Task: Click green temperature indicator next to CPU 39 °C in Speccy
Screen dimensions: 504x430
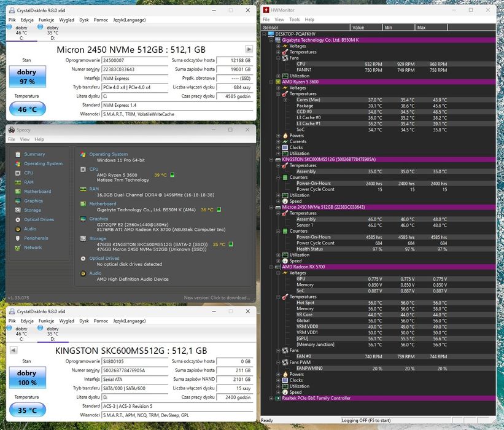Action: 173,175
